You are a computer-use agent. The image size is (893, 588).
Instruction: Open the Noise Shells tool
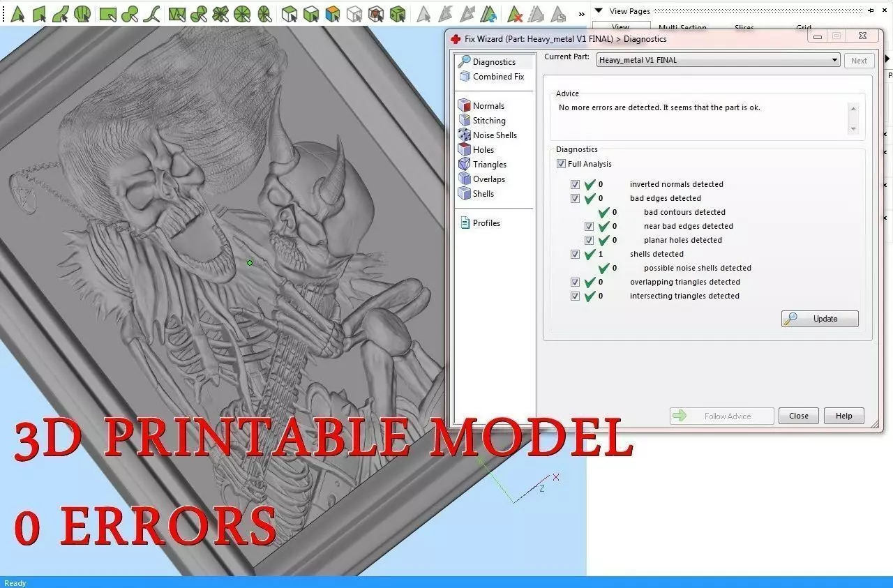487,135
